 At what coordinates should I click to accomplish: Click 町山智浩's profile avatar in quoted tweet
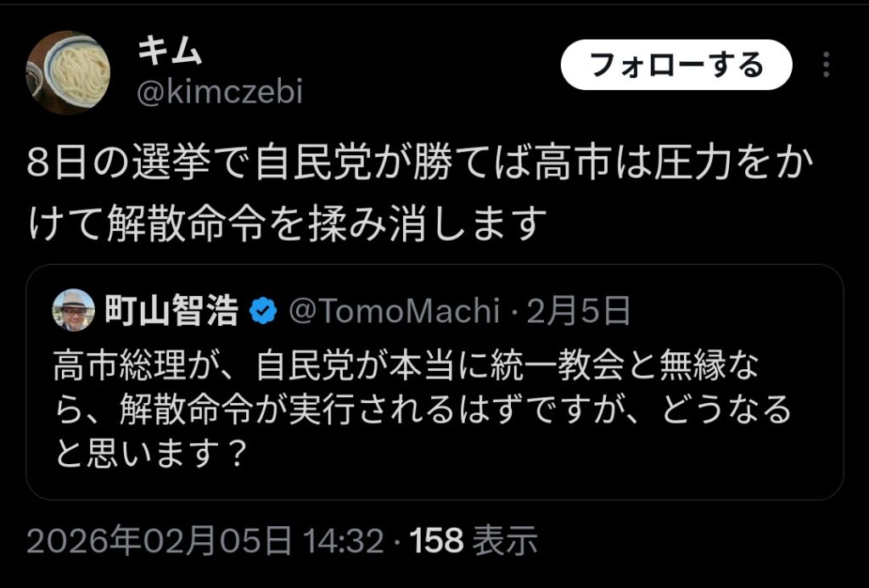coord(75,311)
